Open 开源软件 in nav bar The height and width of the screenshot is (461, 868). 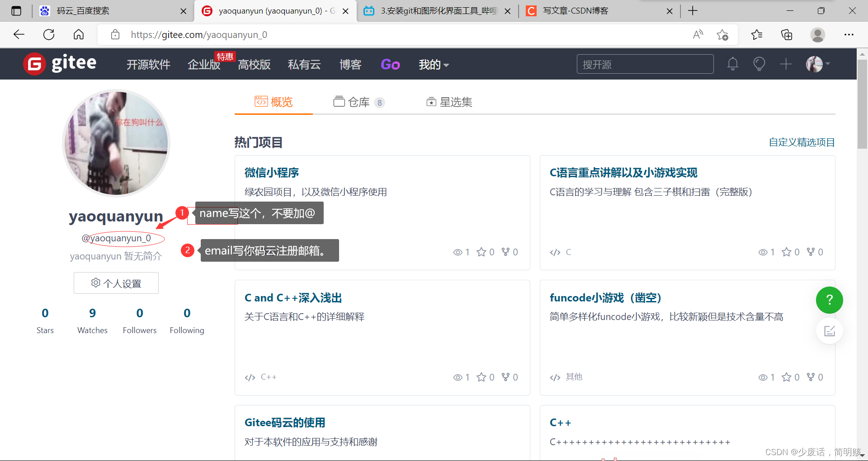tap(148, 65)
